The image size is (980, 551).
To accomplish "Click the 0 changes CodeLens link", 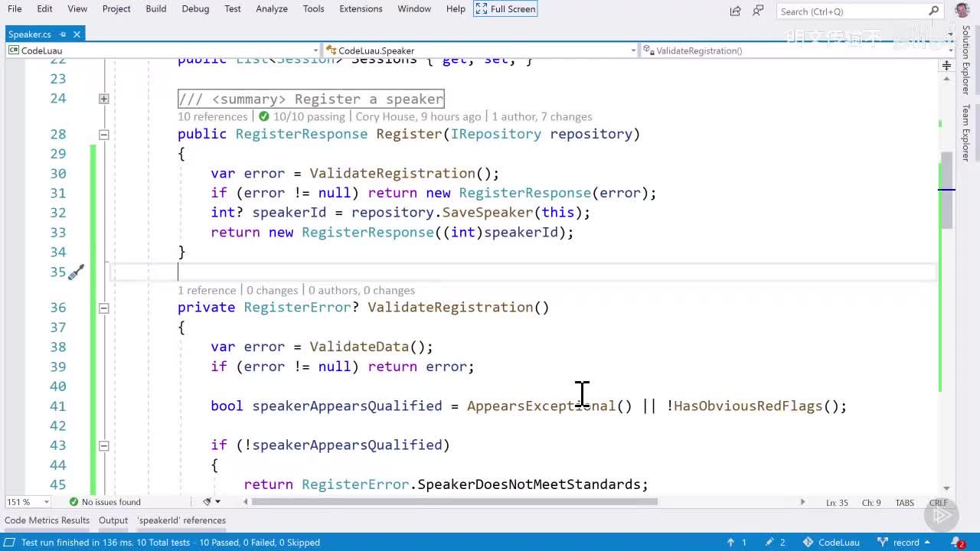I will coord(272,290).
